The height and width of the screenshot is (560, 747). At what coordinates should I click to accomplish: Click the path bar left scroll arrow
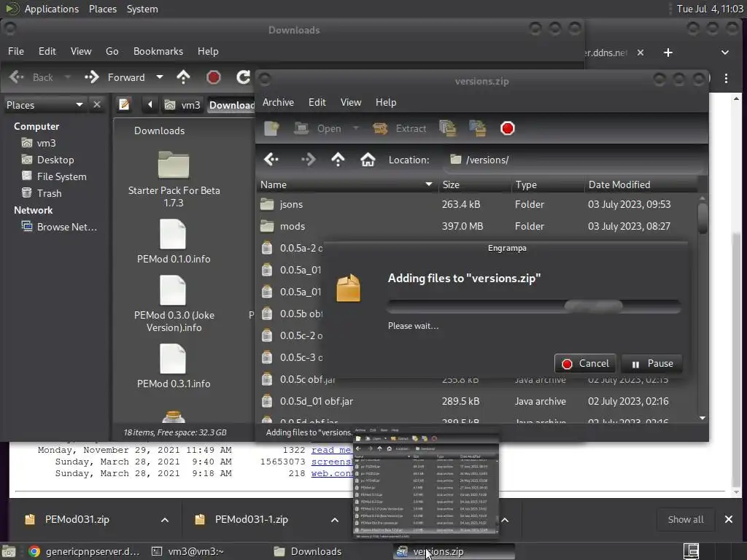pos(150,104)
